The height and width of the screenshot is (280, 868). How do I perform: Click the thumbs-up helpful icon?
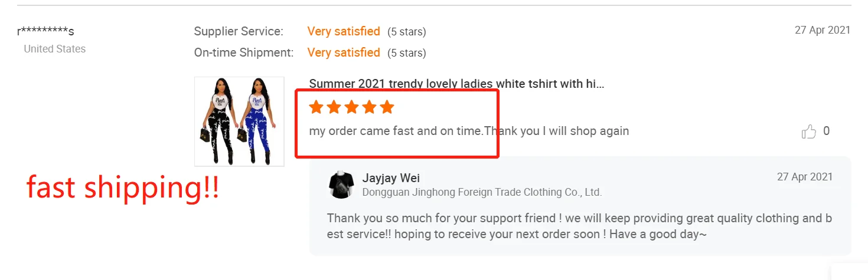pyautogui.click(x=808, y=131)
